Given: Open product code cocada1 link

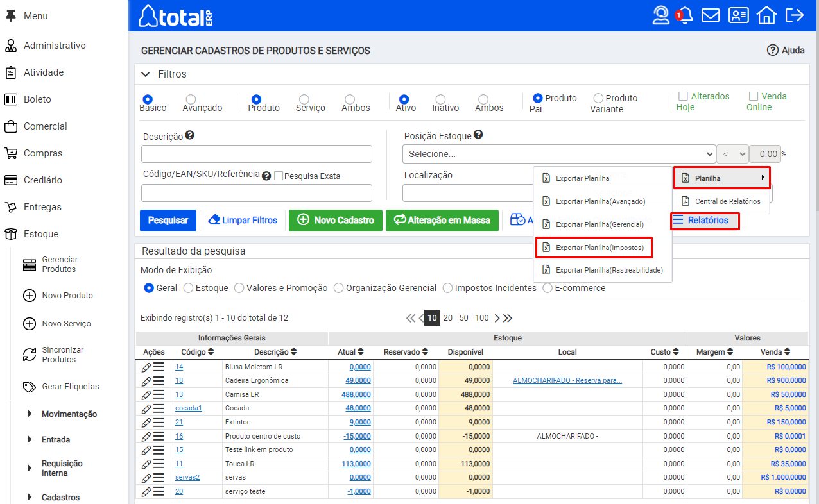Looking at the screenshot, I should tap(189, 408).
